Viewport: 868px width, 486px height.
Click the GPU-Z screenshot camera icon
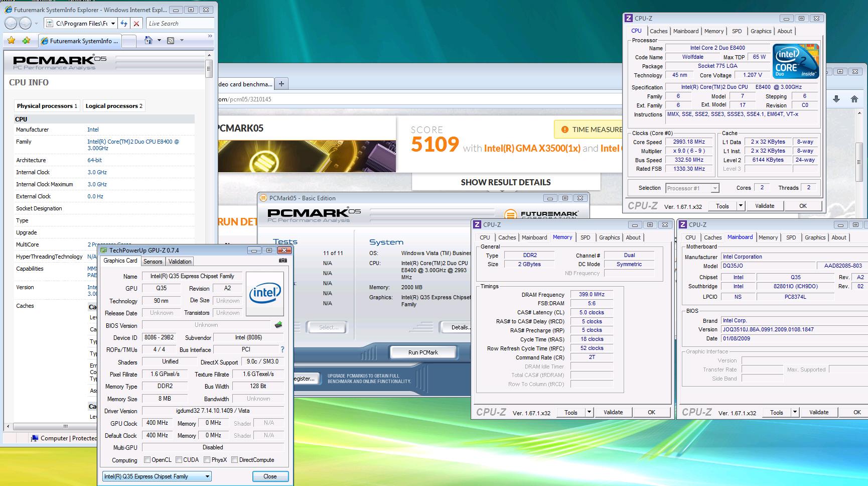pyautogui.click(x=283, y=261)
